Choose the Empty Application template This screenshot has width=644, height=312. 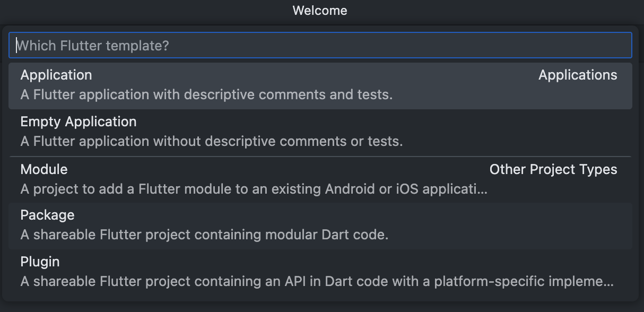coord(320,133)
